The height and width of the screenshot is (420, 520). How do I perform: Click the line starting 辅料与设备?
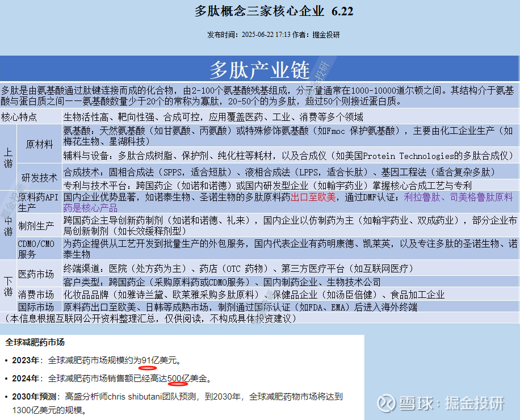(x=288, y=156)
